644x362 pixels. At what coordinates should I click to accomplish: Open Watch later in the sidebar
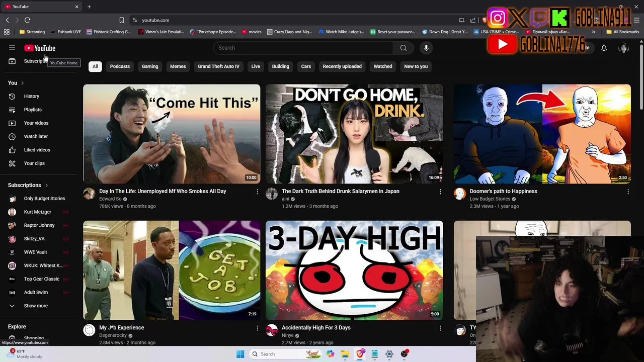36,136
